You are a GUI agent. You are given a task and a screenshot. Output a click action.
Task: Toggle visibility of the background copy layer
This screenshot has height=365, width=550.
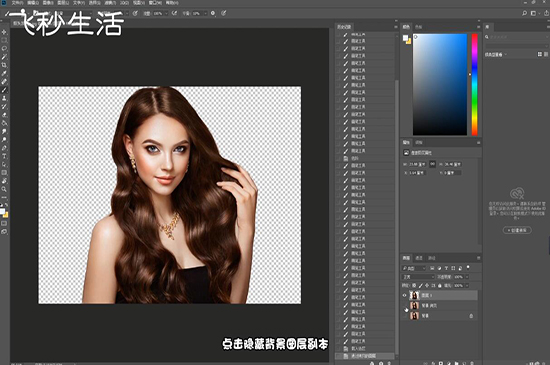pyautogui.click(x=404, y=305)
